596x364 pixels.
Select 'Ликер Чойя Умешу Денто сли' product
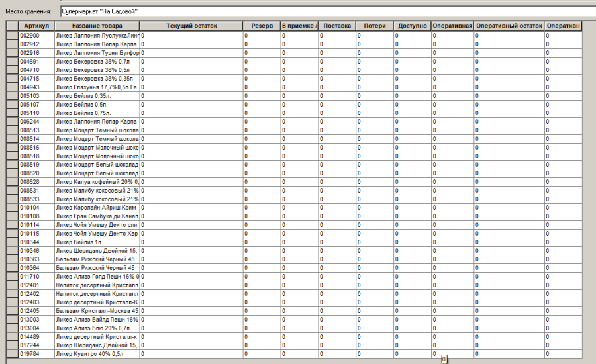97,225
